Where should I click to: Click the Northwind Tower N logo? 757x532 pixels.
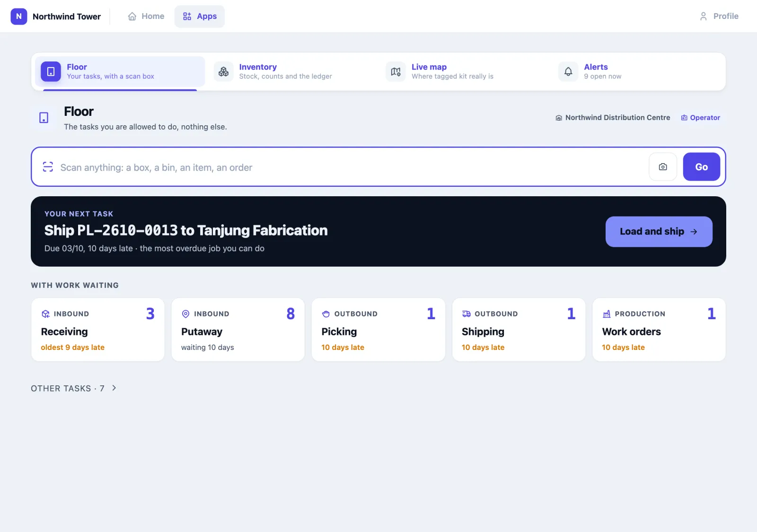coord(19,16)
